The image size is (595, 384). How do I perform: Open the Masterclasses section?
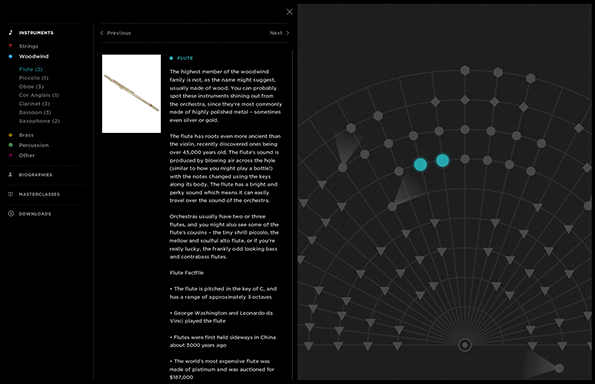coord(39,195)
